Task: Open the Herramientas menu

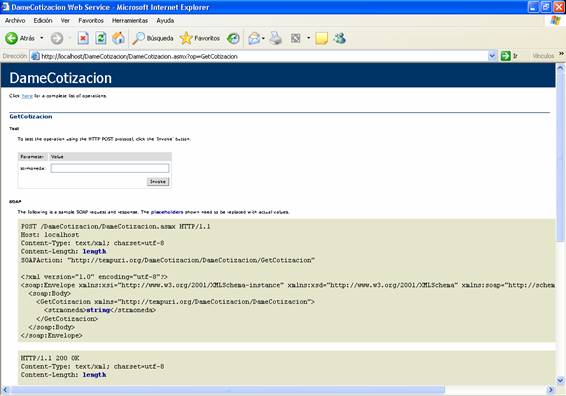Action: tap(130, 21)
